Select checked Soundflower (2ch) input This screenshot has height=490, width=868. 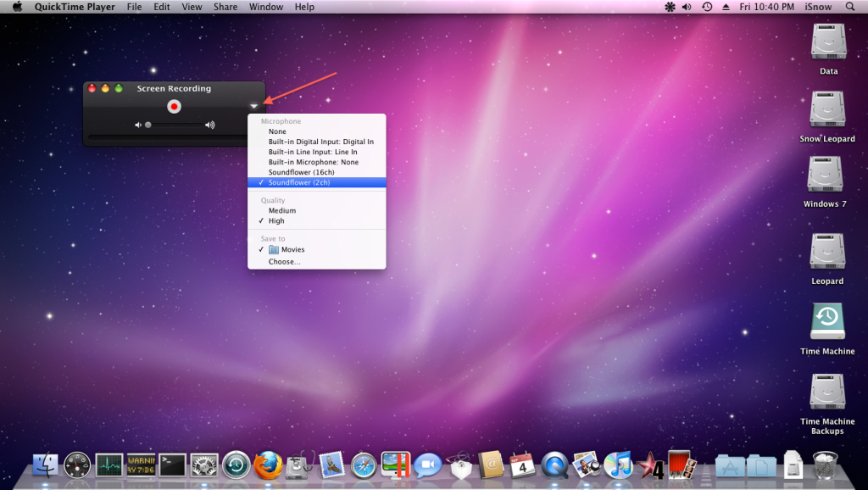(317, 182)
